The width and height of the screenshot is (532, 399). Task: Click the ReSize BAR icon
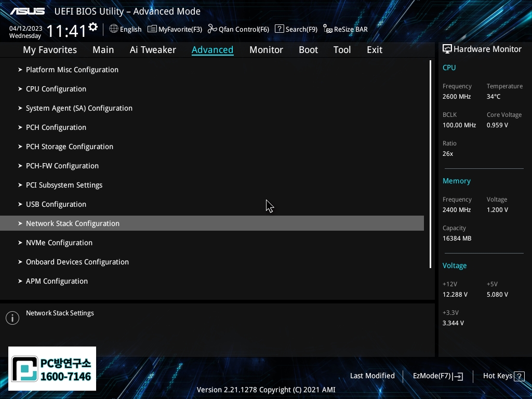327,29
